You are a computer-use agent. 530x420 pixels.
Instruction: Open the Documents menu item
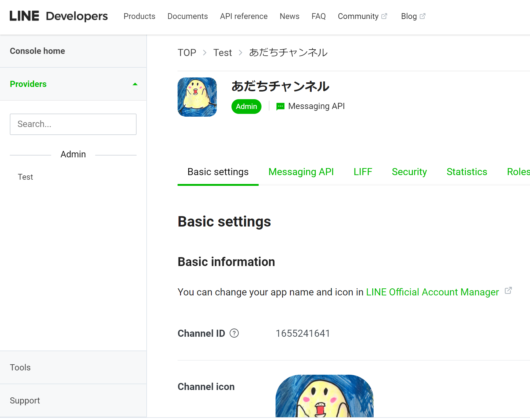coord(188,16)
